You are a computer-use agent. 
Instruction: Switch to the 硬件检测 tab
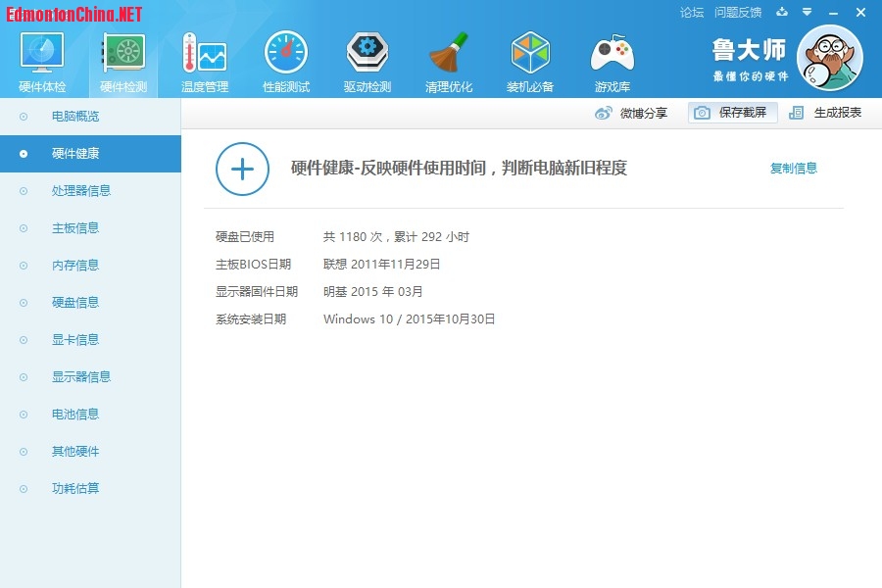click(x=123, y=61)
